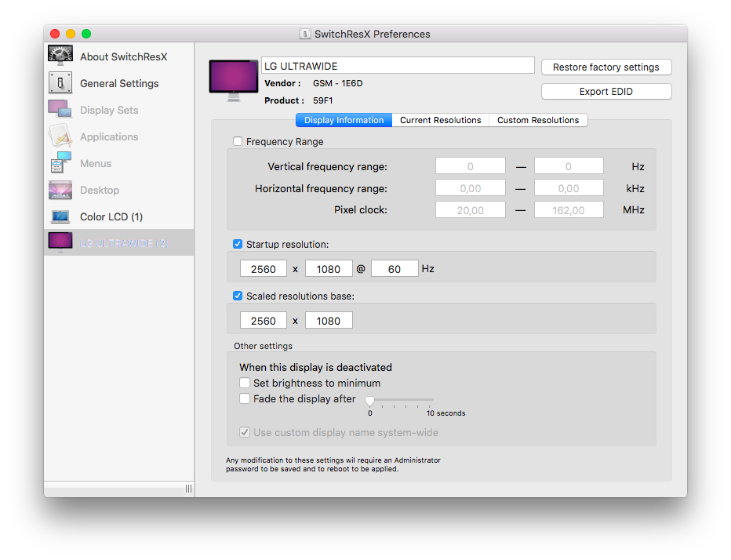Select the Desktop sidebar icon

60,190
